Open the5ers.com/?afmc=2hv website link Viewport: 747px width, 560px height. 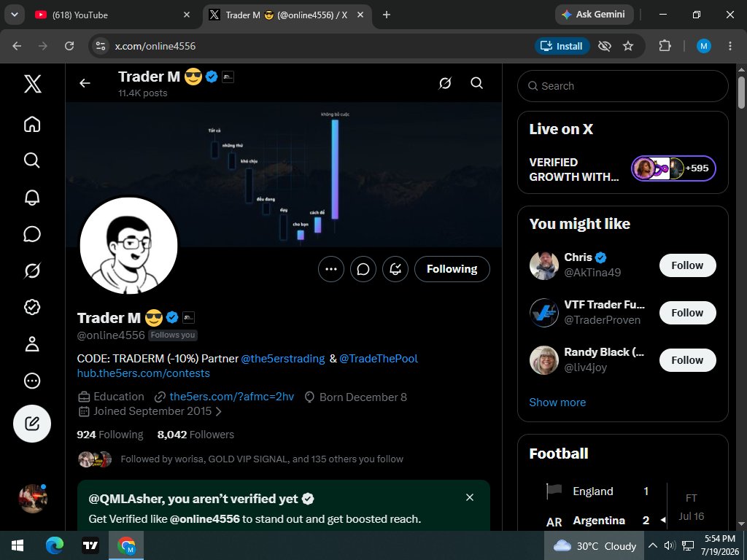(231, 397)
